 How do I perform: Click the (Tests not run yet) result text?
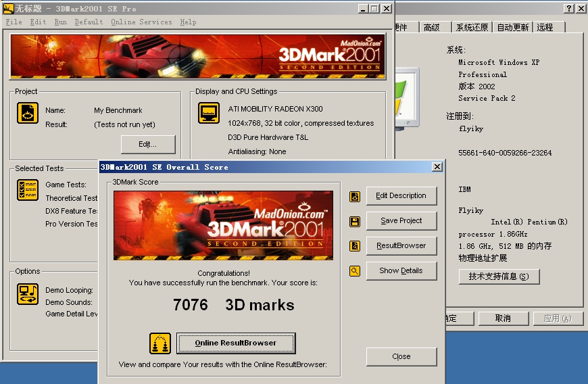point(124,124)
